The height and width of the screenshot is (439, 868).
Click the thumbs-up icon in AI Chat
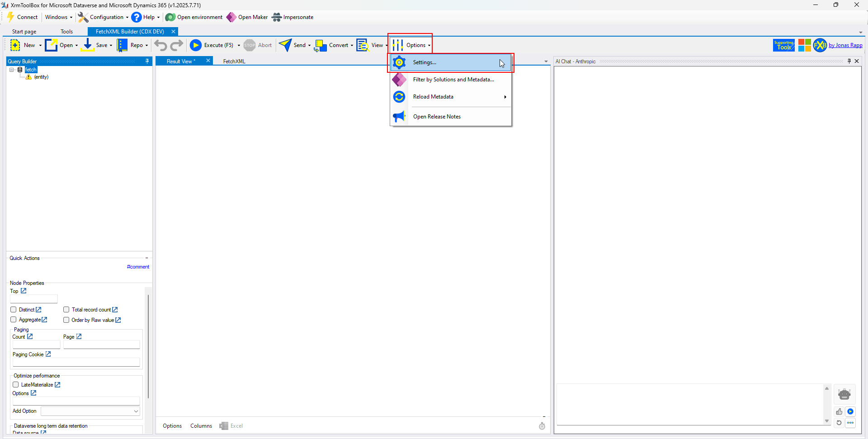click(x=839, y=411)
